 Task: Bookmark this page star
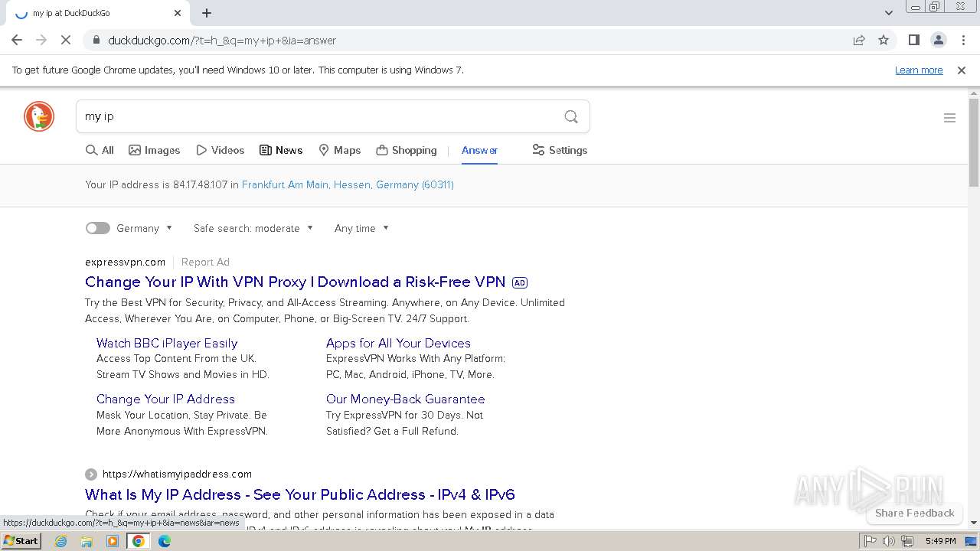(x=884, y=40)
